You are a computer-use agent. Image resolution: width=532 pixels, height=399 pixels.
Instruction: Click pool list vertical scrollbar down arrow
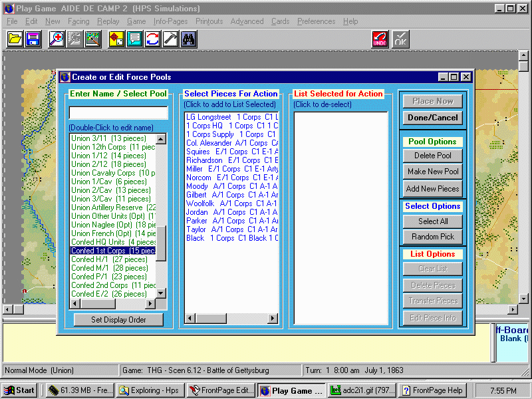[161, 293]
